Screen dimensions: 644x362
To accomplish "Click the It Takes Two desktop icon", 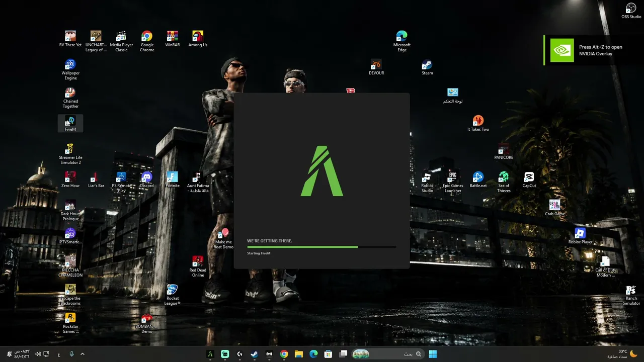I will pos(478,123).
